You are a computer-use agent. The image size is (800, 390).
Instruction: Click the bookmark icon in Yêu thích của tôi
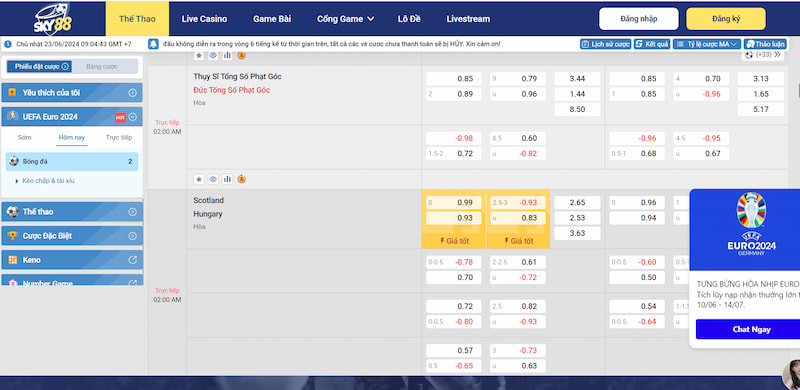tap(12, 93)
